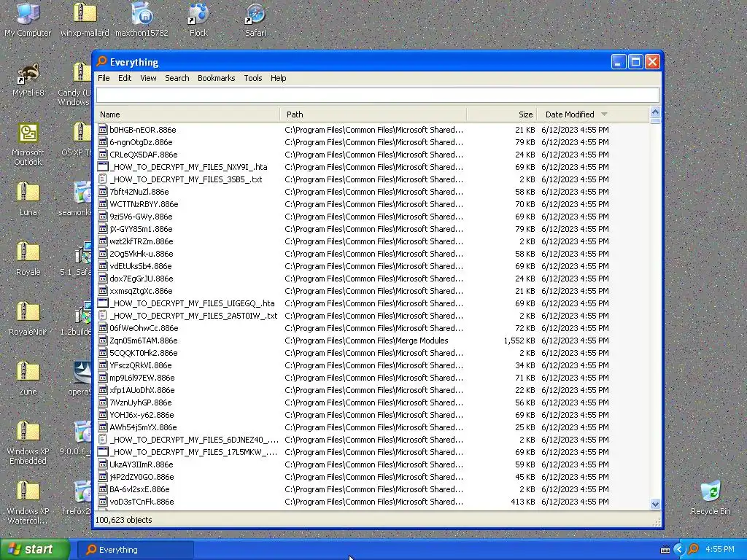Select file AWh54jSmYX.886e
Viewport: 747px width, 560px height.
click(143, 427)
